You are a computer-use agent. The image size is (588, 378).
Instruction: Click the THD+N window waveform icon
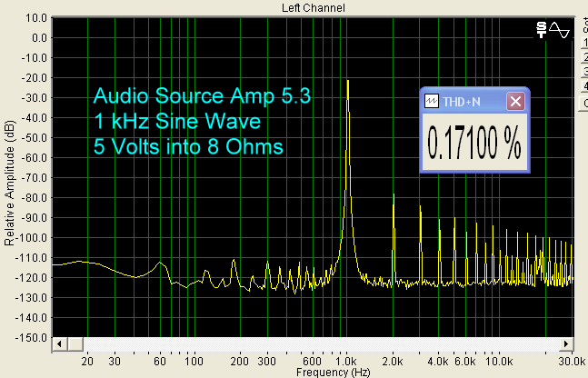[433, 101]
